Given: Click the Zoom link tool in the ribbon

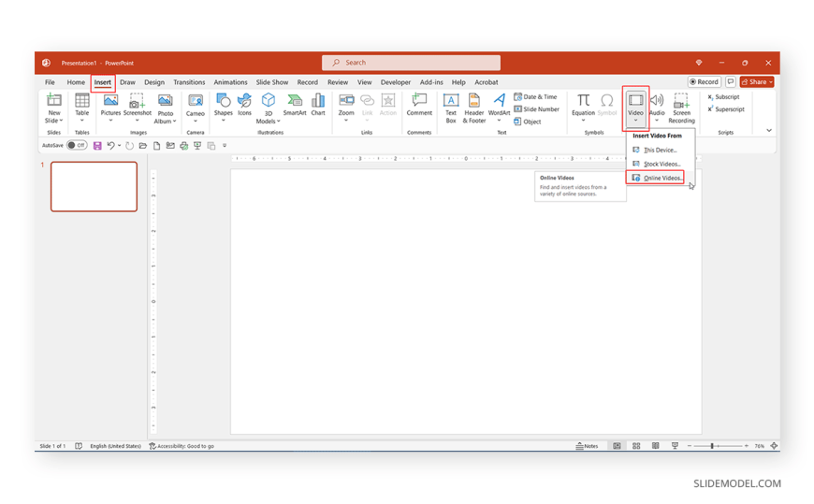Looking at the screenshot, I should tap(346, 108).
